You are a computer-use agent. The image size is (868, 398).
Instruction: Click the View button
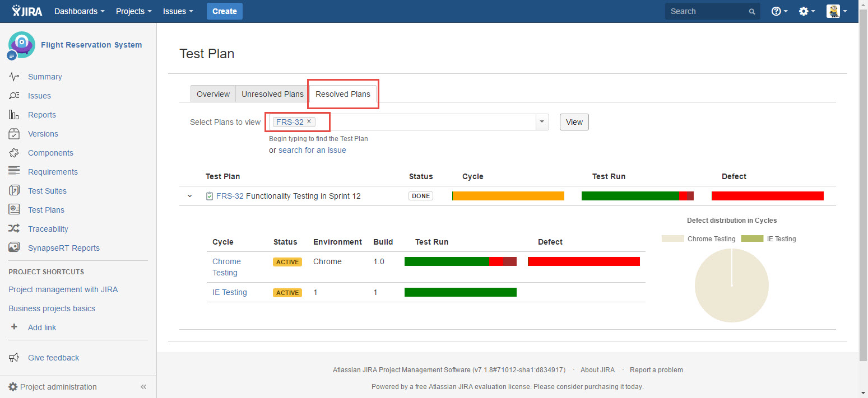coord(574,122)
